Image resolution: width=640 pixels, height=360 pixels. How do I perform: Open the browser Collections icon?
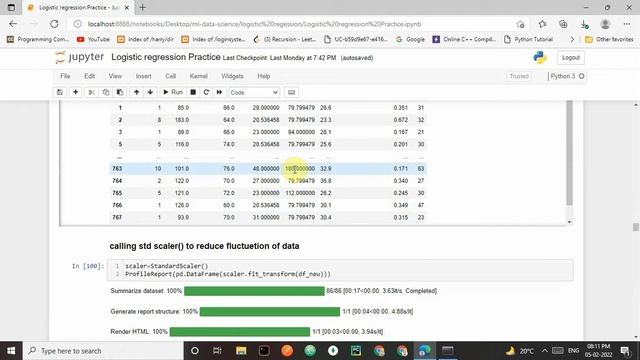[563, 24]
